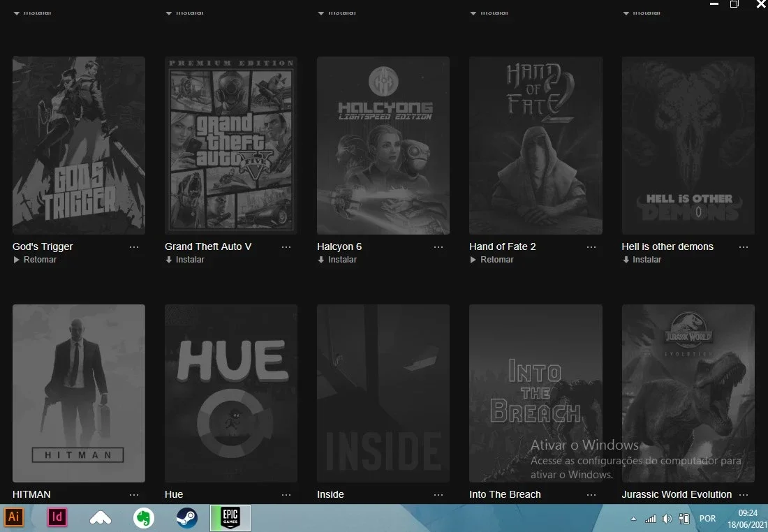Open God's Trigger options (three dots)

click(134, 247)
